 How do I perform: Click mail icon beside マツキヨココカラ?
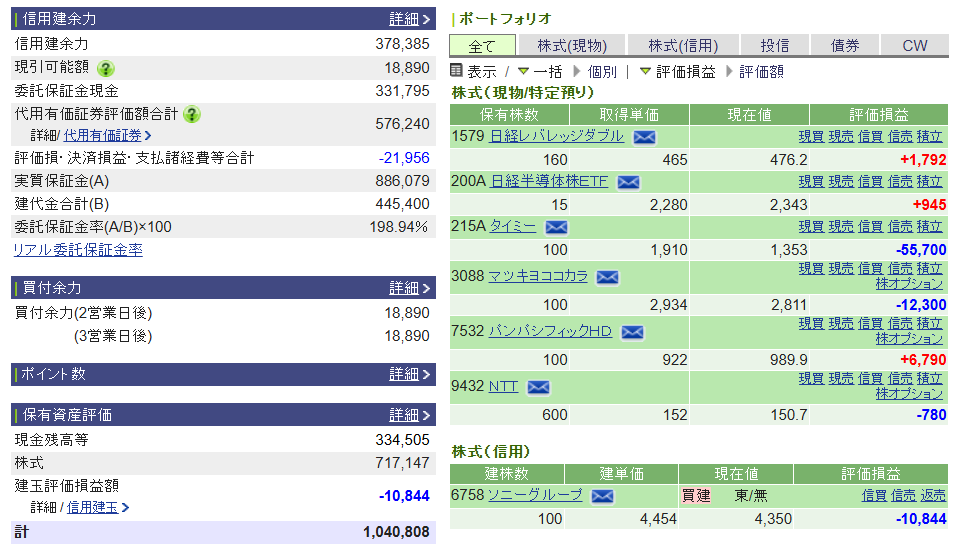(607, 277)
